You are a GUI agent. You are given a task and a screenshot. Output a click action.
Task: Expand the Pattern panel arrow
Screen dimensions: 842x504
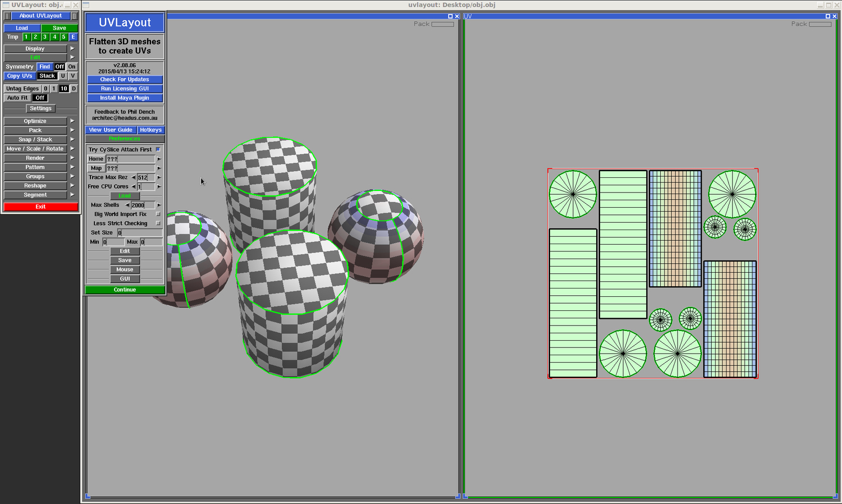[x=72, y=167]
